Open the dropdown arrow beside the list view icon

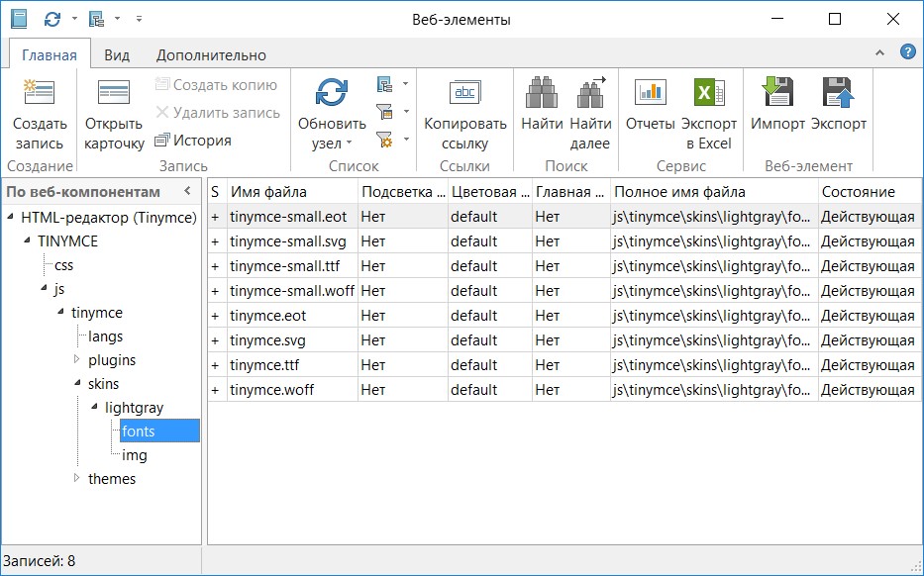click(x=405, y=84)
